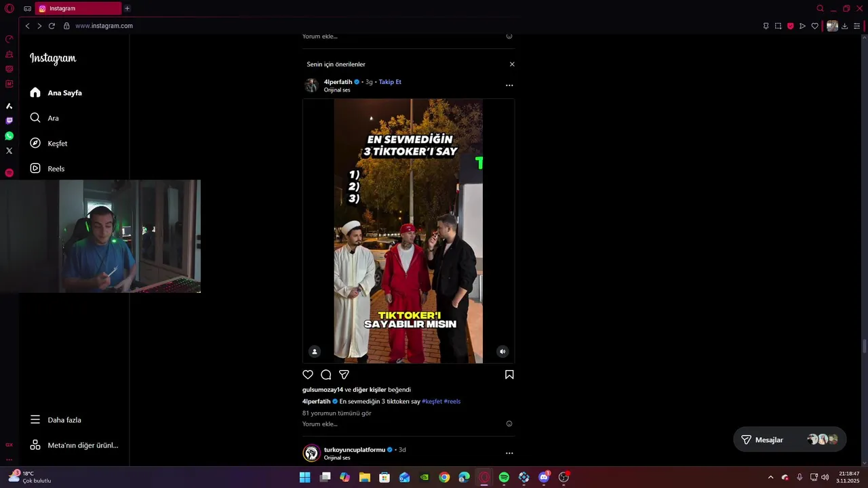Show hidden system tray icons

pos(770,477)
